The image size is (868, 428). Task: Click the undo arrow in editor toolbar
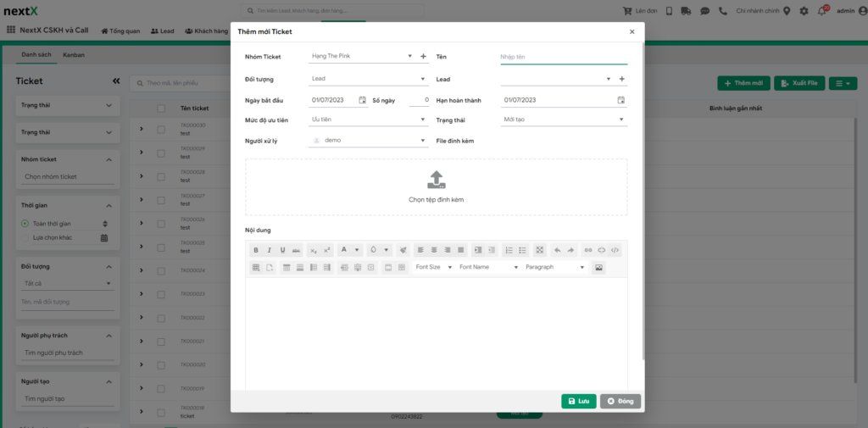pos(557,250)
